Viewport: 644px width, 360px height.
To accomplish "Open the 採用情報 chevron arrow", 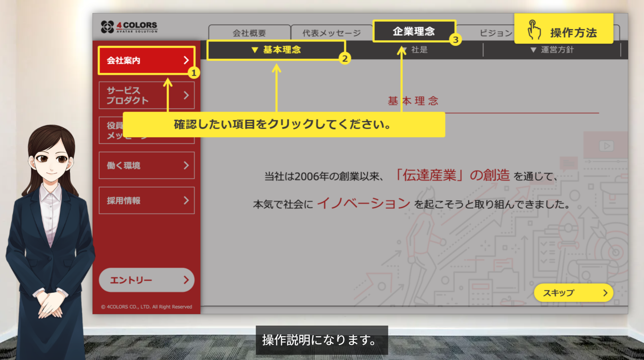I will [186, 200].
